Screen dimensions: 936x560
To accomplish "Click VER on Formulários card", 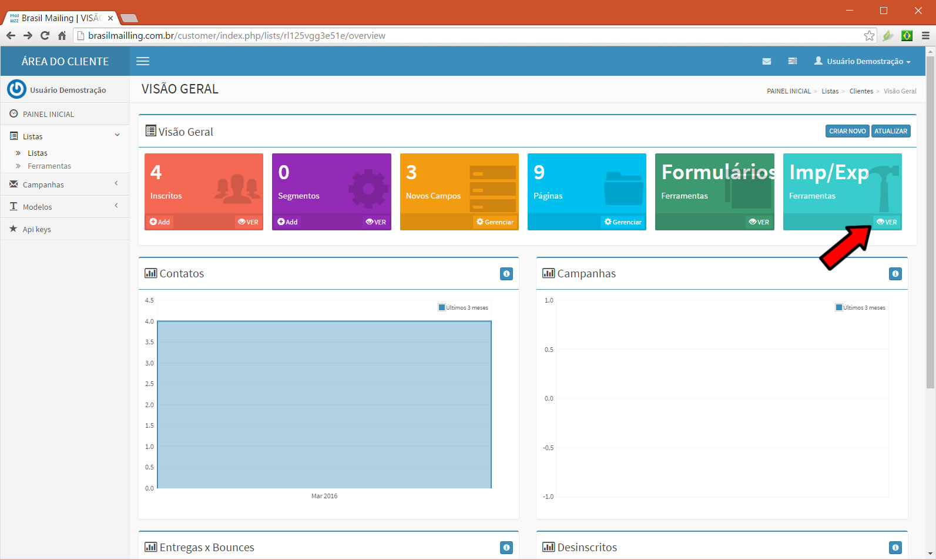I will [759, 222].
